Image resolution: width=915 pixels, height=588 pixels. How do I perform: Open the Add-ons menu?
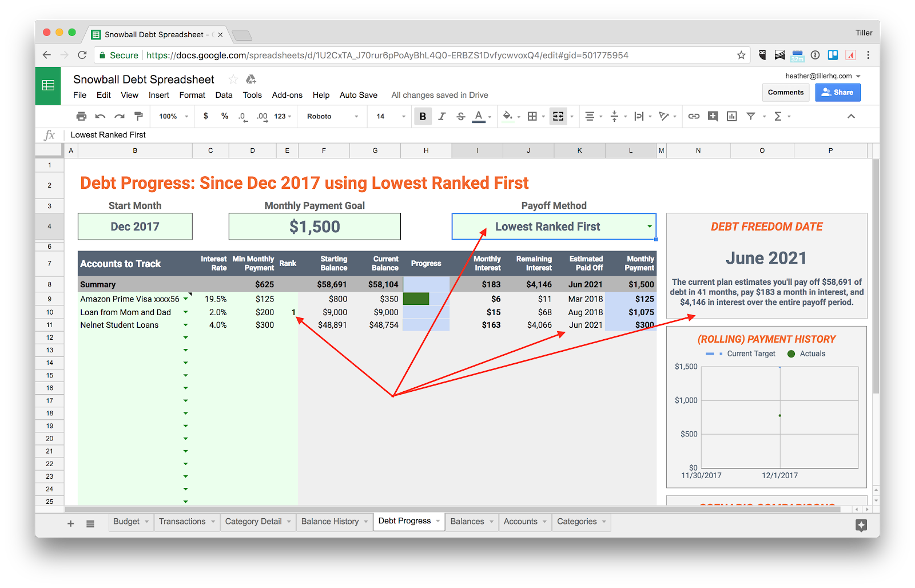(287, 95)
